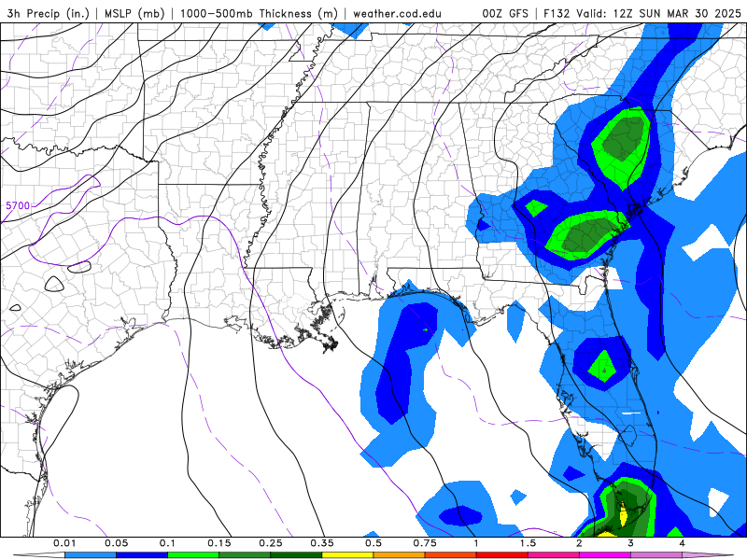747x560 pixels.
Task: Pick the yellow 0.35 legend swatch
Action: [347, 555]
